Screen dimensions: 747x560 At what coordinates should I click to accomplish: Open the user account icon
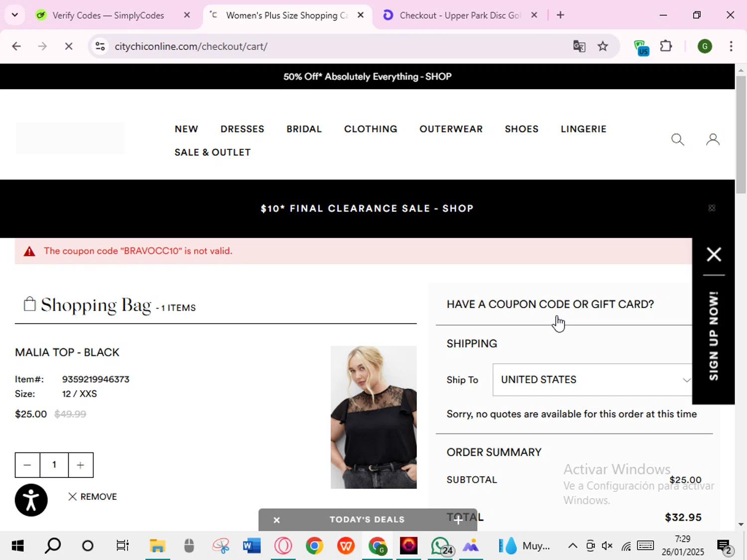click(x=713, y=140)
